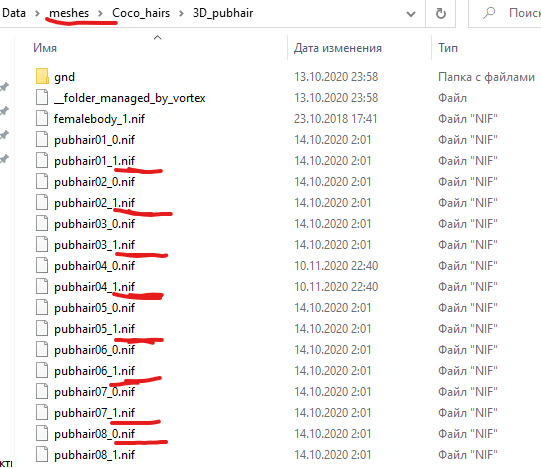
Task: Select file __folder_managed_by_vortex
Action: [x=129, y=98]
